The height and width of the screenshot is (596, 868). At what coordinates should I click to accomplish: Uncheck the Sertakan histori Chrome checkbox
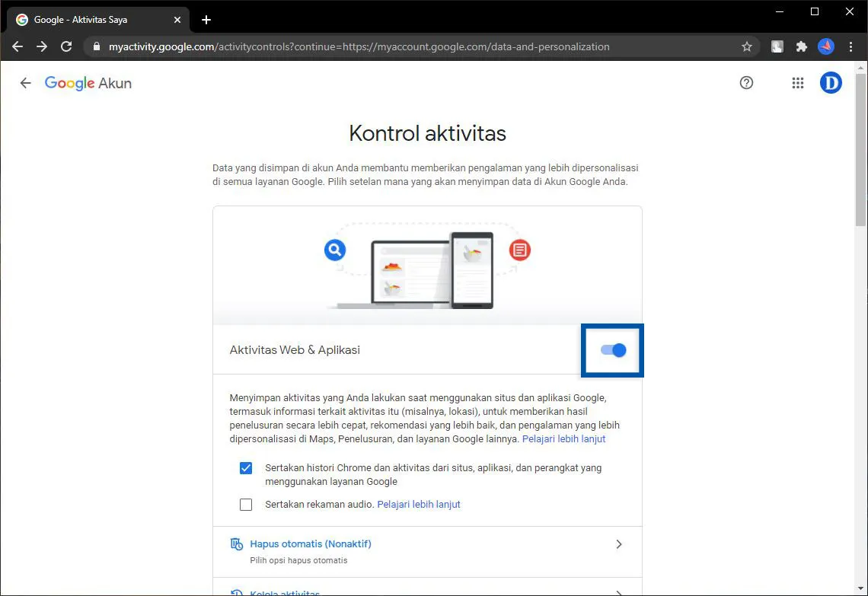(x=246, y=468)
